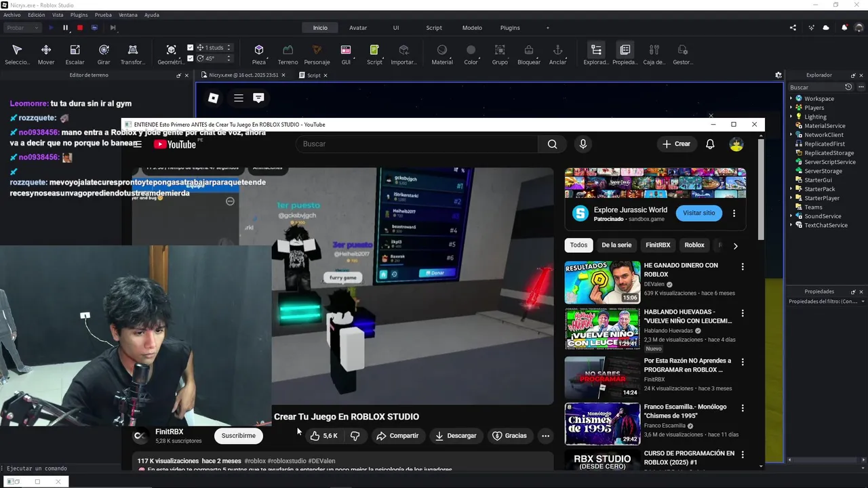
Task: Switch to the Modelo ribbon tab
Action: tap(472, 28)
